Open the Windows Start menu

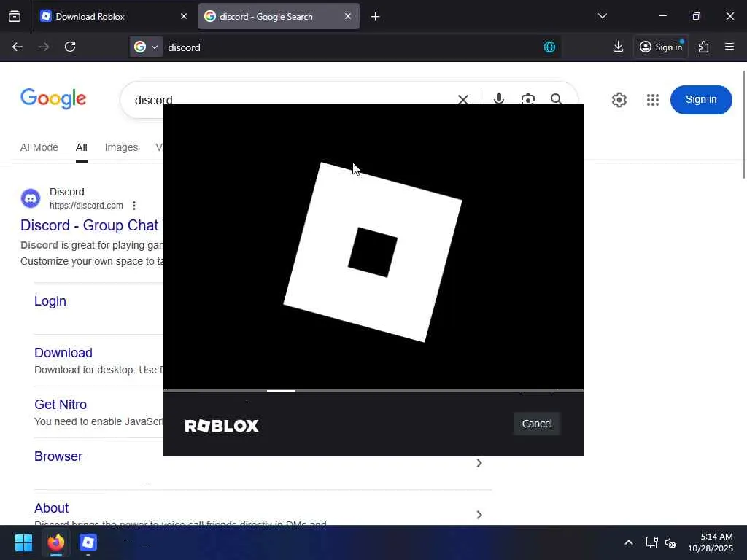point(23,542)
